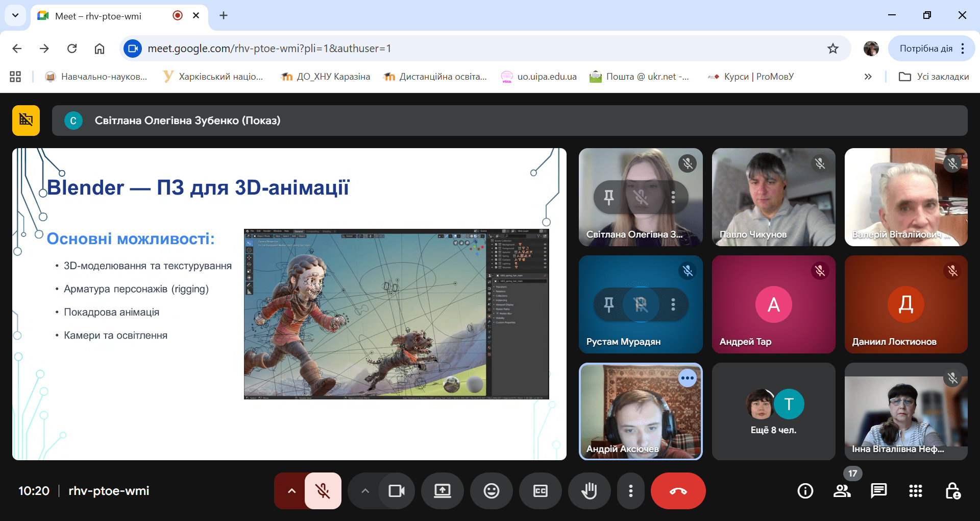Show the participants list
980x521 pixels.
[842, 491]
